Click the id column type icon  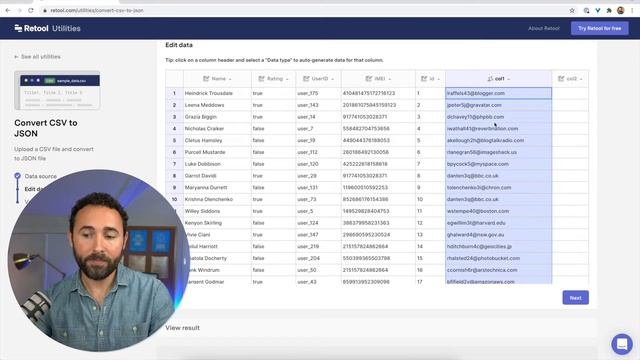(424, 78)
